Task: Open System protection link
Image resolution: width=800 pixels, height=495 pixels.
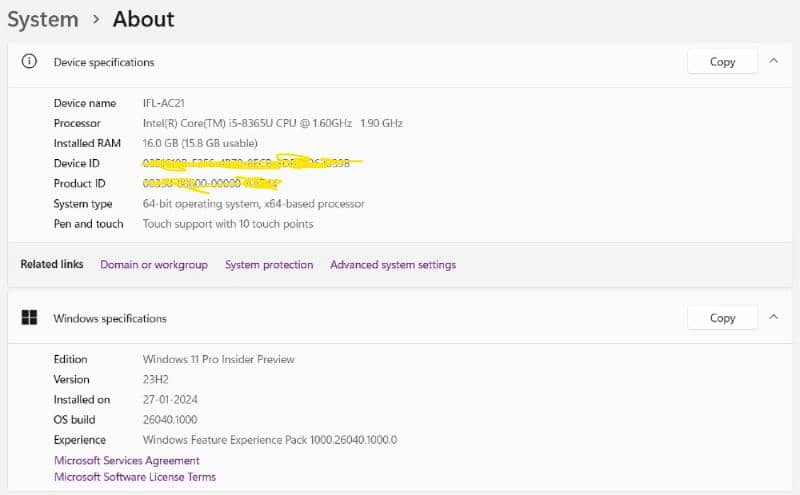Action: click(269, 264)
